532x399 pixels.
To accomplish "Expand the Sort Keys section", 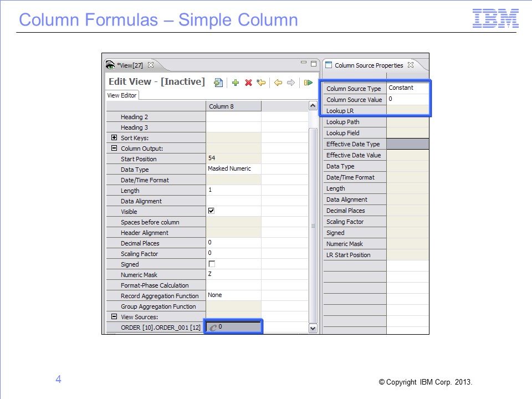I will pyautogui.click(x=114, y=137).
